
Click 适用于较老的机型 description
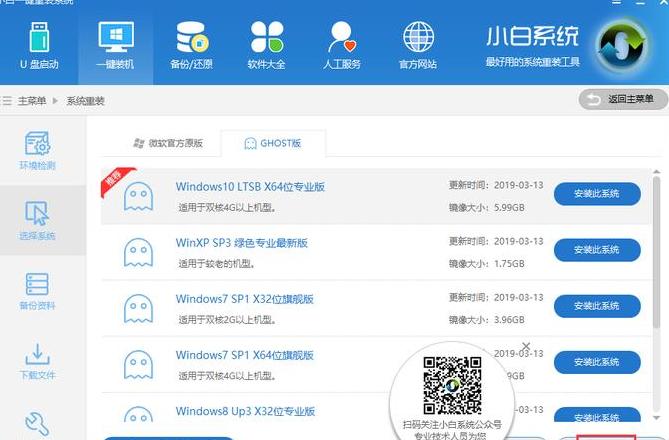pyautogui.click(x=217, y=264)
